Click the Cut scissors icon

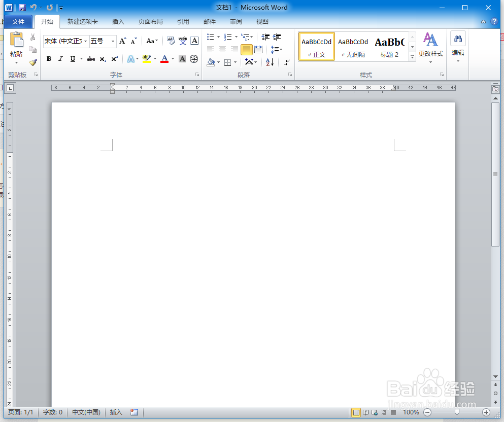pos(32,37)
